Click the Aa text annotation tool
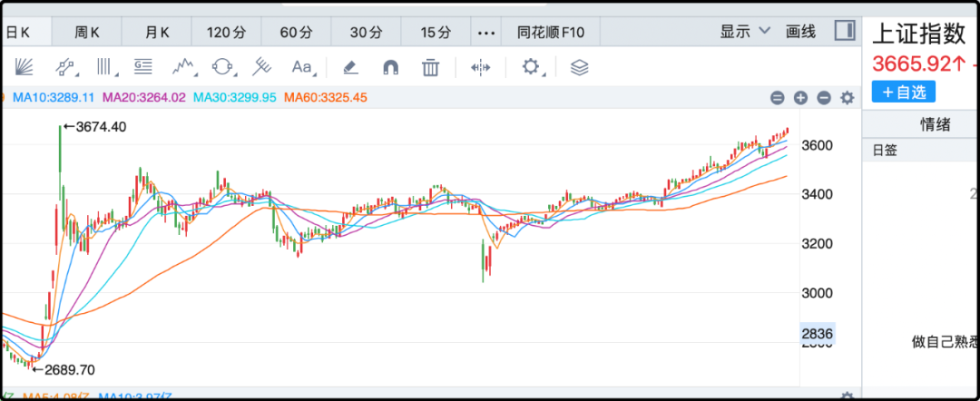Screen dimensions: 980x401 pyautogui.click(x=301, y=67)
